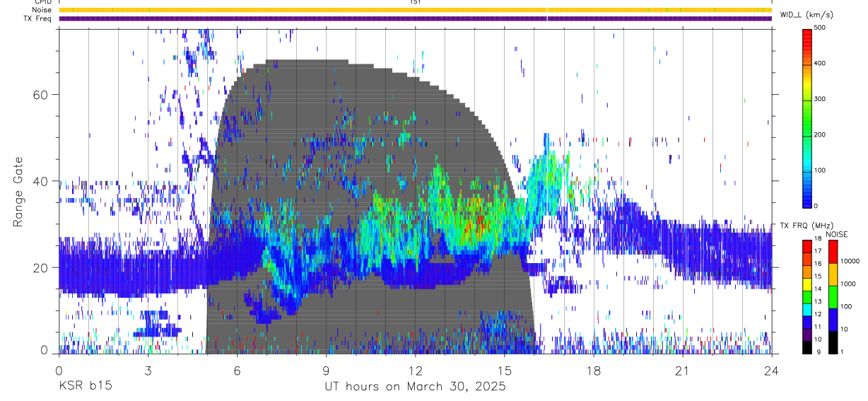Click the 'NOISE' legend title

pyautogui.click(x=837, y=234)
